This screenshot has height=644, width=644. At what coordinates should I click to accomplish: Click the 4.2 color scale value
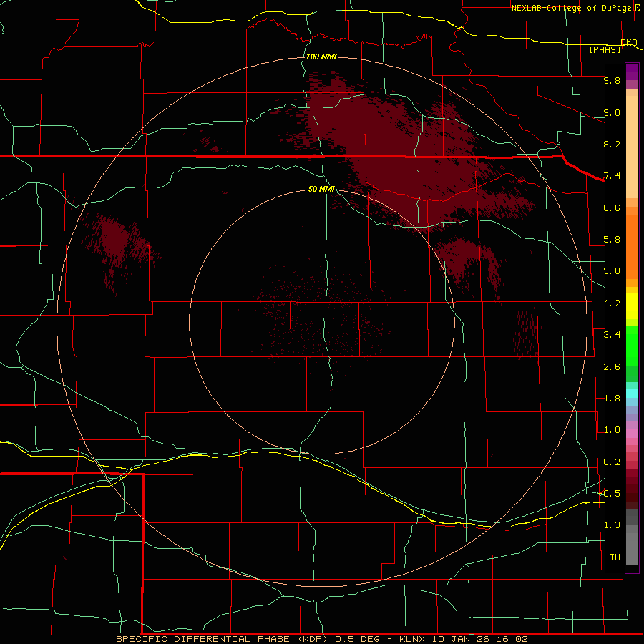(612, 303)
